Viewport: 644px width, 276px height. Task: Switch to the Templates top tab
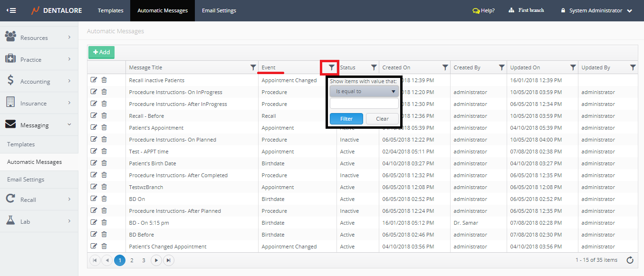pos(110,10)
